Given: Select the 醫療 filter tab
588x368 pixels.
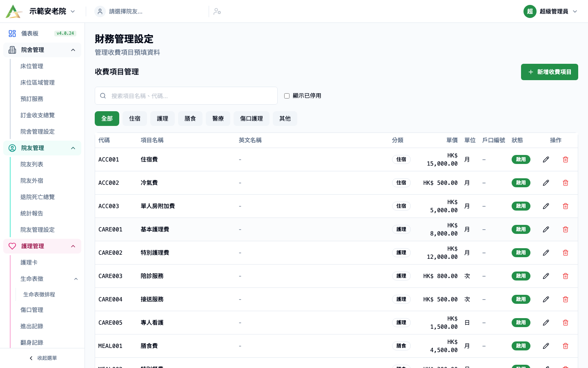Looking at the screenshot, I should 218,119.
